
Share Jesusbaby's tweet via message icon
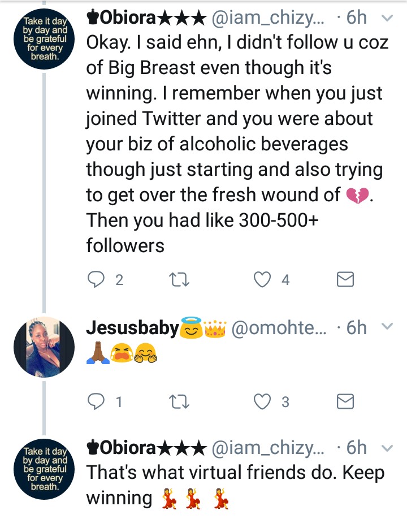[x=345, y=401]
